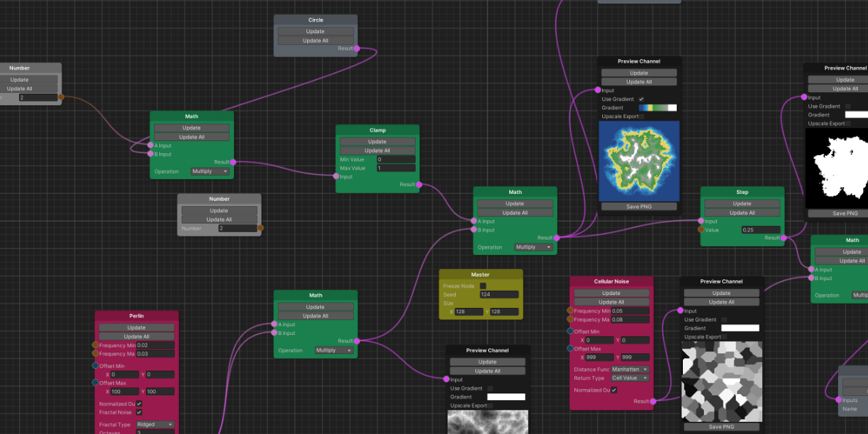The image size is (868, 434).
Task: Click the Step node's Value input port
Action: coord(701,230)
